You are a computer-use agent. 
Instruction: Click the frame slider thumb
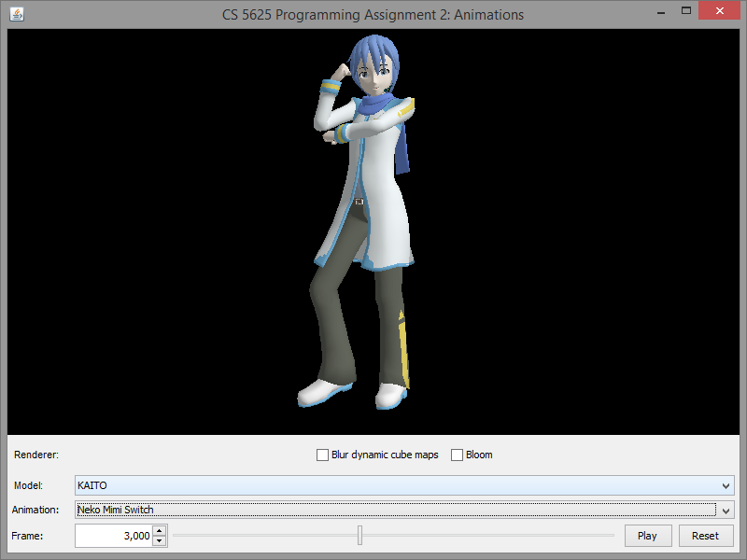point(360,536)
